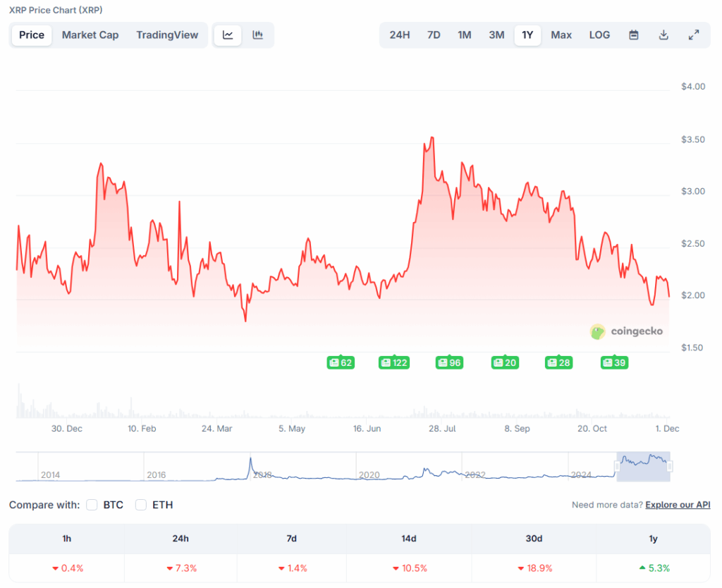Screen dimensions: 722x588
Task: Enable the BTC comparison checkbox
Action: coord(92,505)
